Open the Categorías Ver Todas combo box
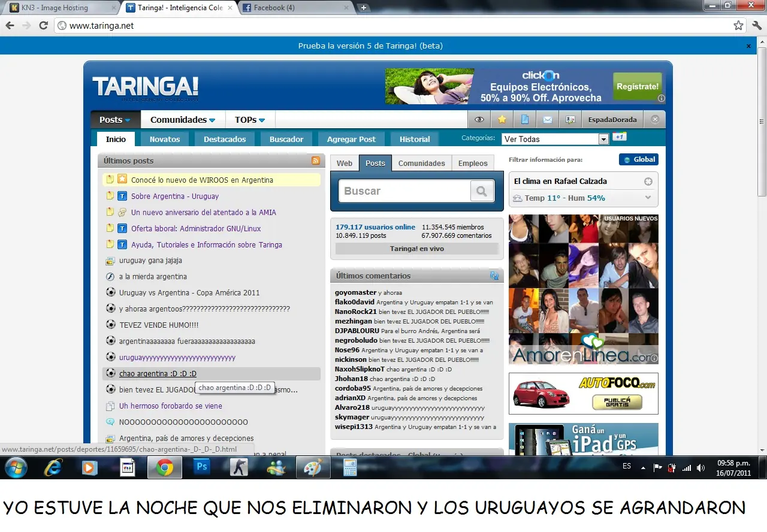Viewport: 767px width, 532px height. (555, 139)
